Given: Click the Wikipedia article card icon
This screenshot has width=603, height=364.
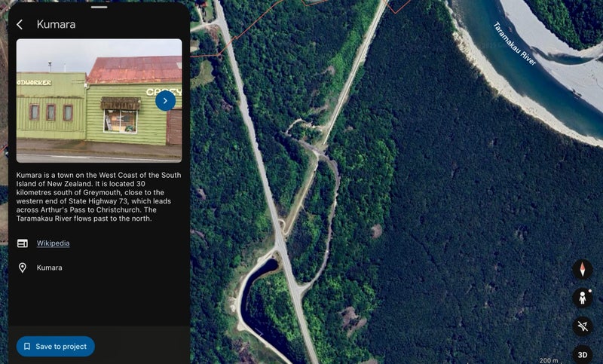Looking at the screenshot, I should pos(23,243).
